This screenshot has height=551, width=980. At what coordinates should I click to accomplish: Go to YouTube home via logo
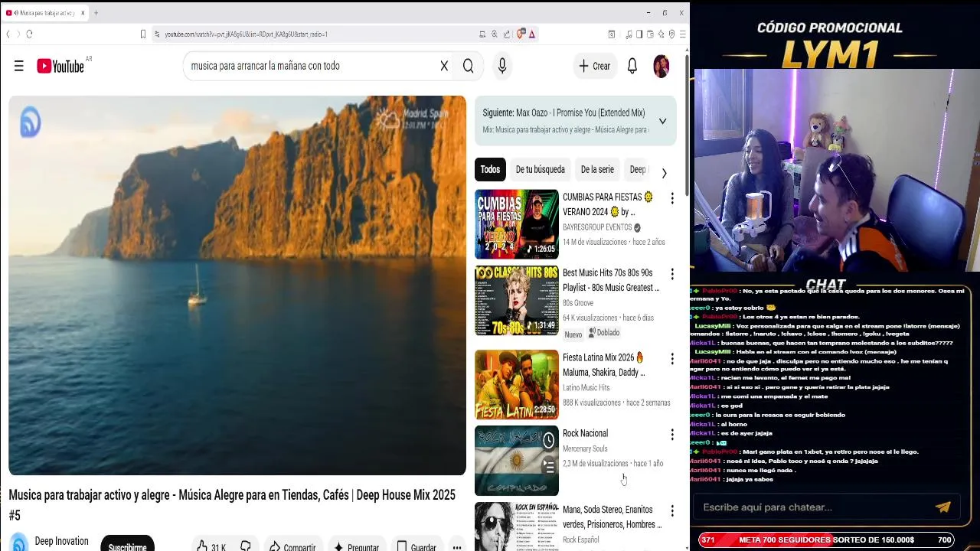tap(60, 67)
